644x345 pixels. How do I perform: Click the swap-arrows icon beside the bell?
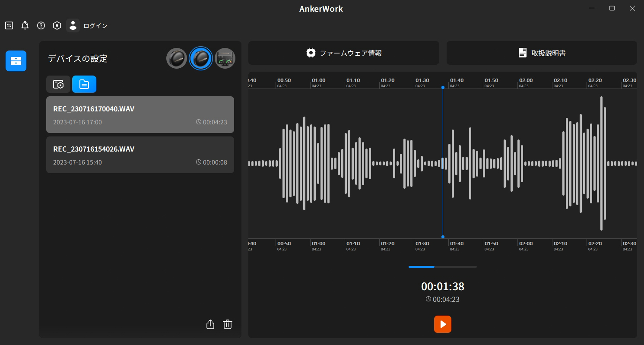point(9,25)
